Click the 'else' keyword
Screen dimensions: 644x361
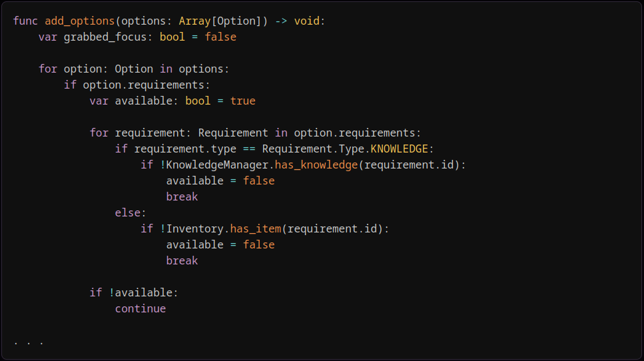(x=128, y=212)
